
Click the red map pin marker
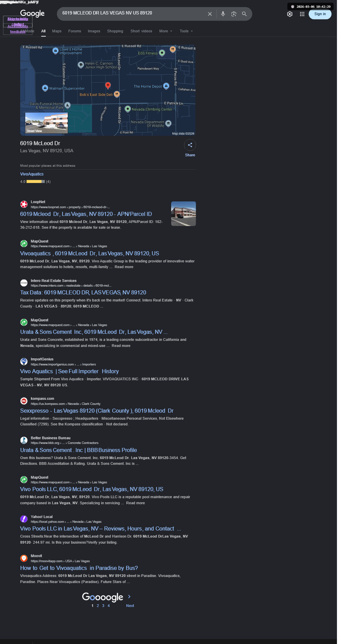tap(108, 86)
